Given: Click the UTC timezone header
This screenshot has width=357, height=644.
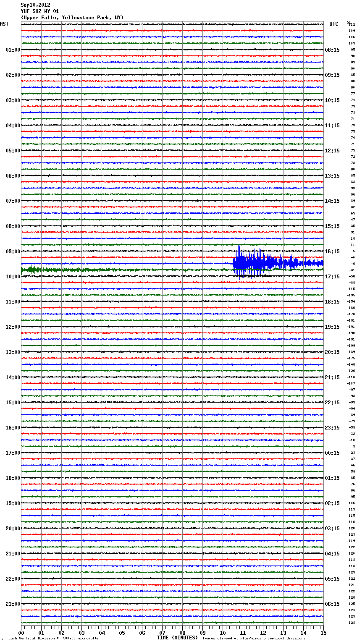Looking at the screenshot, I should point(334,24).
